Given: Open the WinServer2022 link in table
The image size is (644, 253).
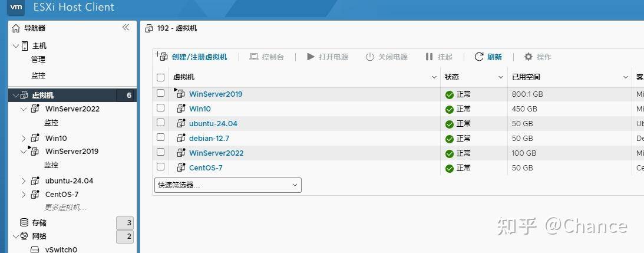Looking at the screenshot, I should [x=216, y=153].
